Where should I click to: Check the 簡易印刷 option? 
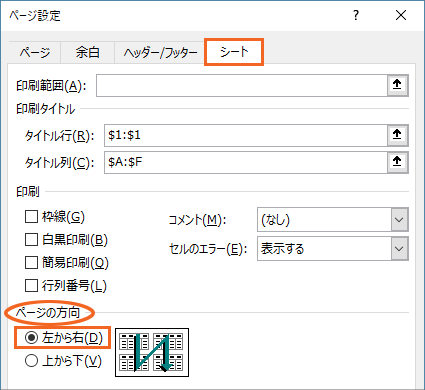click(x=31, y=262)
